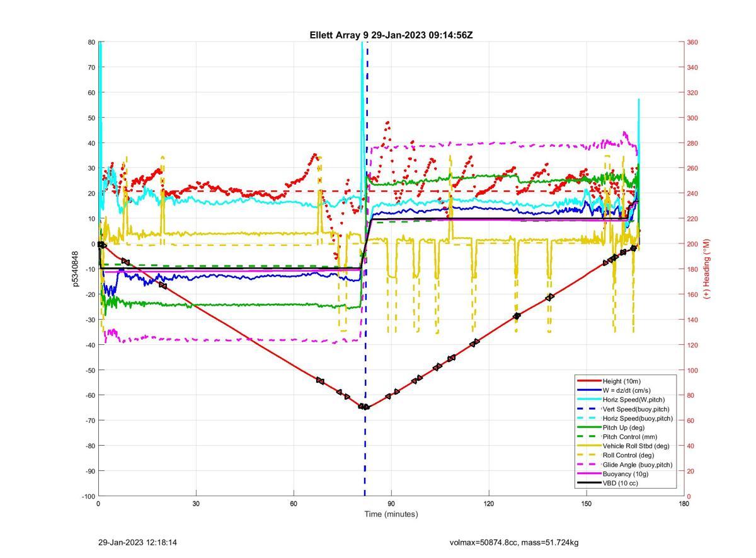Image resolution: width=756 pixels, height=558 pixels.
Task: Click the left axis tick label '80'
Action: pyautogui.click(x=91, y=42)
